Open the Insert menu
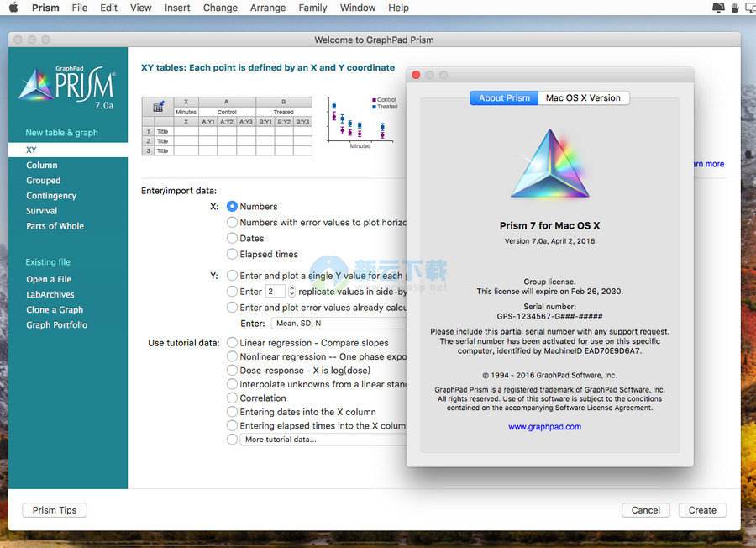This screenshot has height=548, width=756. pos(177,8)
